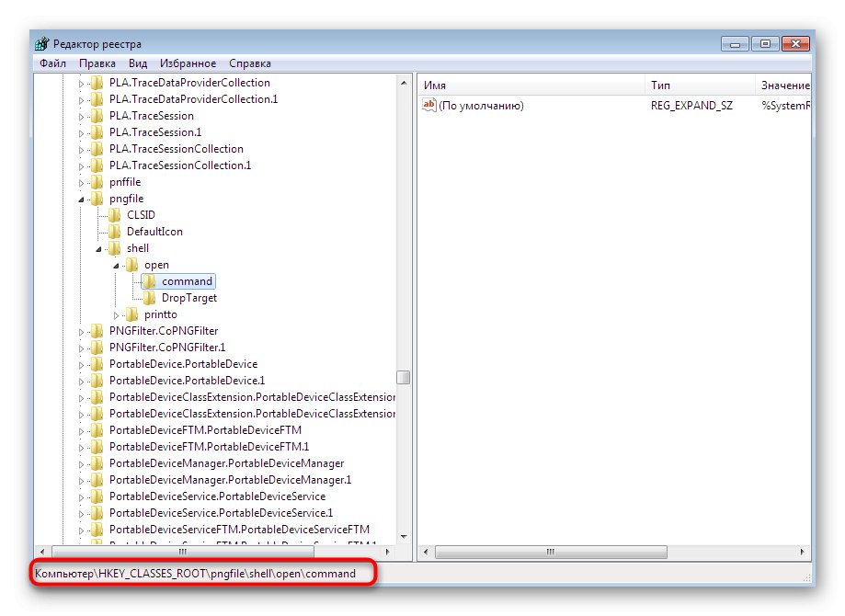
Task: Select the PortableDevice.PortableDevice.1 key
Action: pos(187,381)
